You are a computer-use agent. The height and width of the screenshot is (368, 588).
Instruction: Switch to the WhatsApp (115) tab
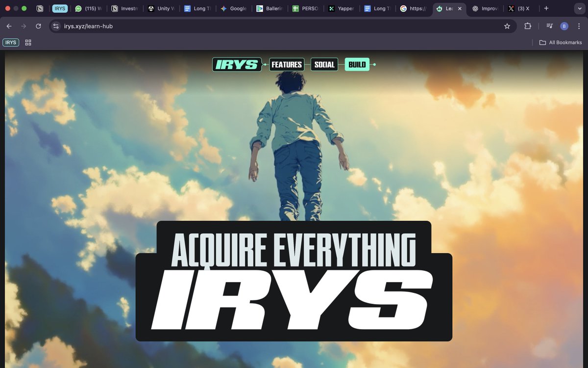coord(89,9)
